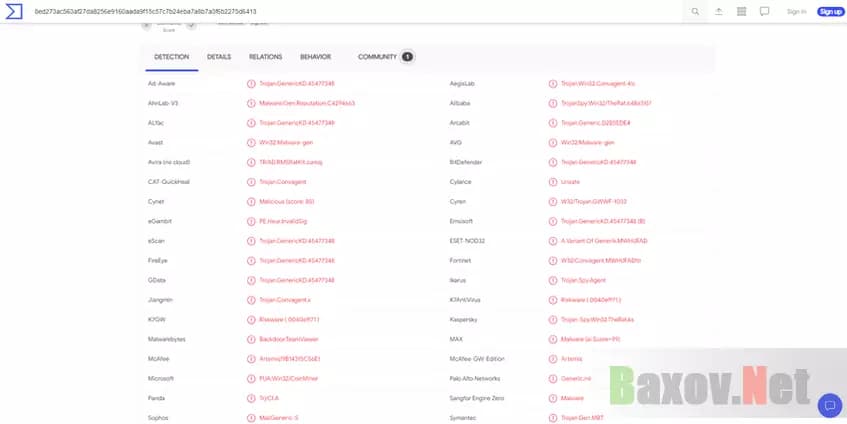Open the apps grid icon
Viewport: 847px width, 424px height.
click(x=742, y=11)
